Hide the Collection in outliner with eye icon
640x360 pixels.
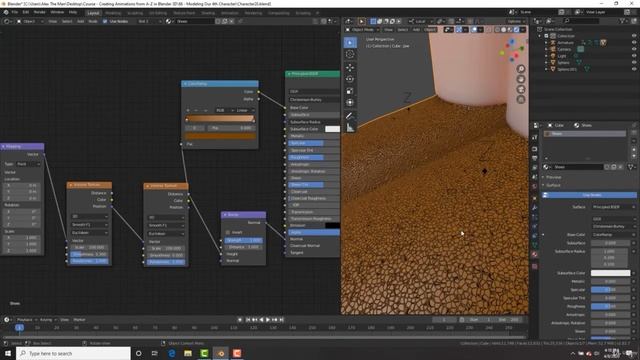point(634,36)
